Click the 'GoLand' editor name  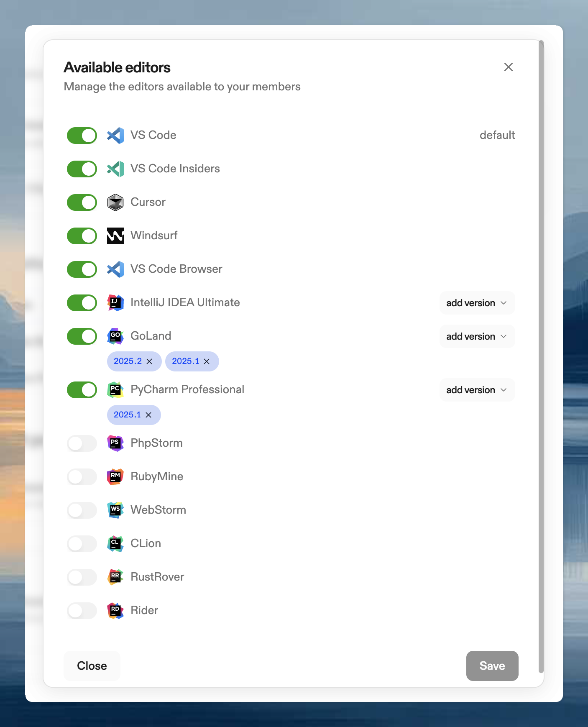coord(151,336)
